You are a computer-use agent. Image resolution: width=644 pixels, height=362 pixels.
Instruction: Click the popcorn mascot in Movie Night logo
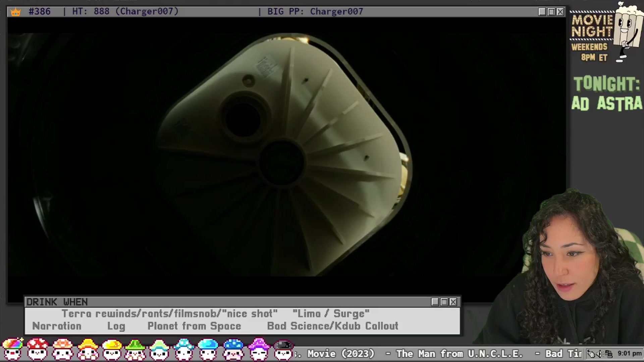coord(628,32)
